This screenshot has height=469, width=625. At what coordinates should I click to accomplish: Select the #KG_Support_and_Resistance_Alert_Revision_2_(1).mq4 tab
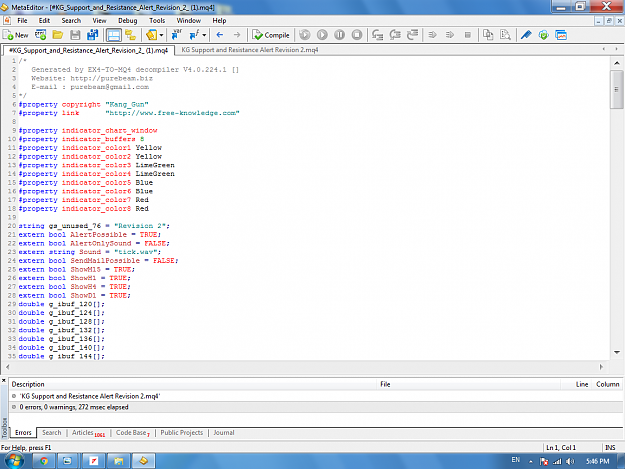pos(88,50)
